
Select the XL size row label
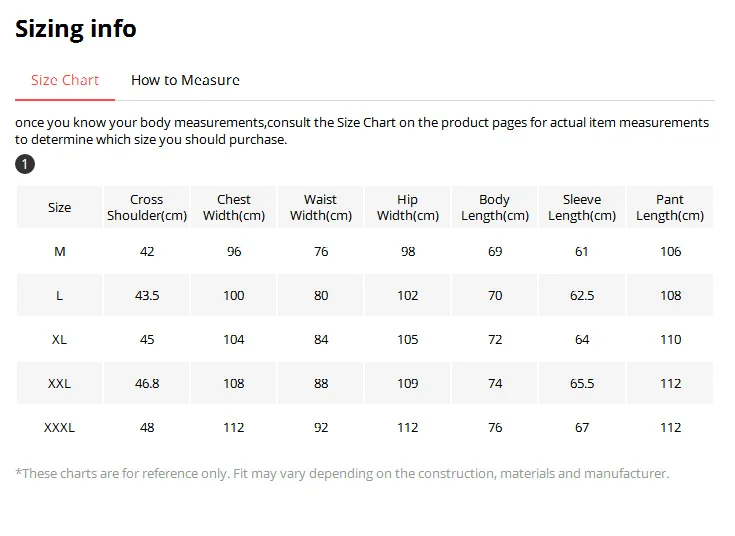(x=60, y=339)
